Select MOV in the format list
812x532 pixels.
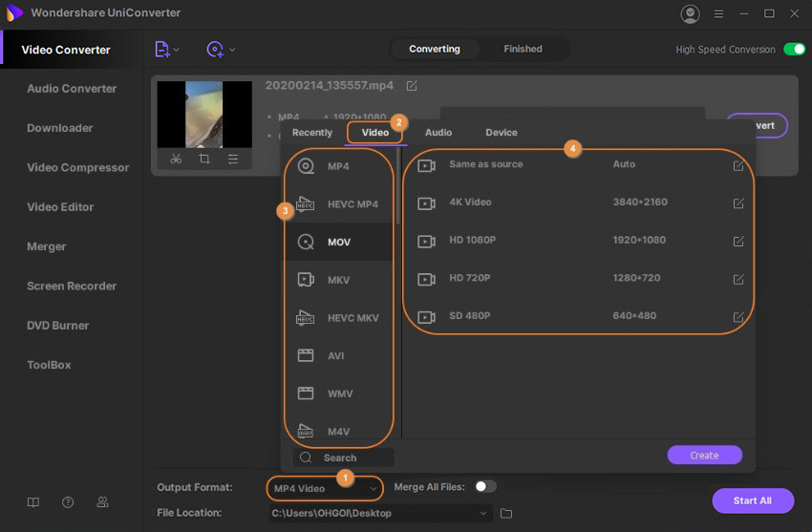point(338,243)
